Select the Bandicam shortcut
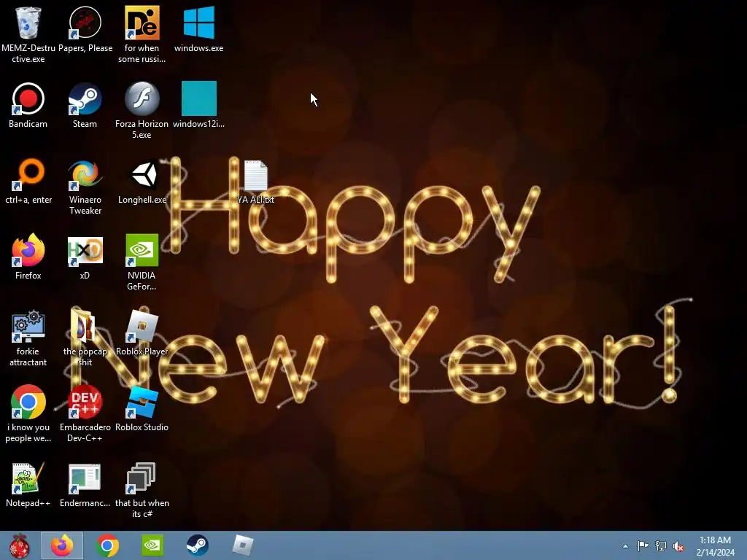This screenshot has width=747, height=560. click(28, 99)
